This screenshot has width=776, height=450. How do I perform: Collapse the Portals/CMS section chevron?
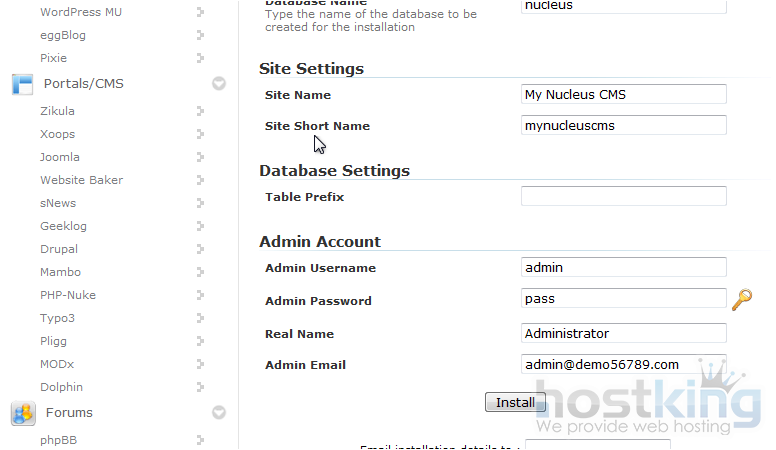tap(219, 84)
